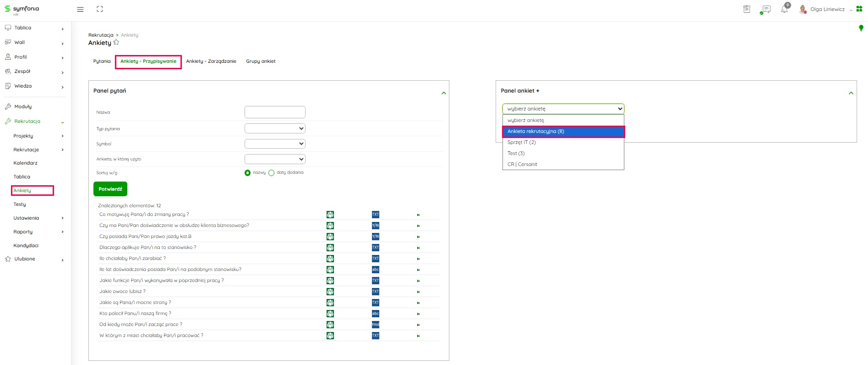
Task: Mark Ankiety as favorite with star
Action: coord(116,43)
